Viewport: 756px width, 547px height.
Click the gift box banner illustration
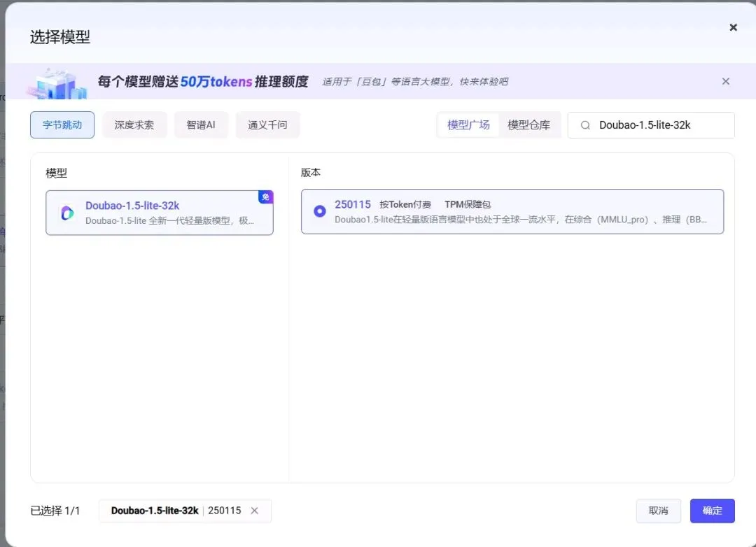57,83
